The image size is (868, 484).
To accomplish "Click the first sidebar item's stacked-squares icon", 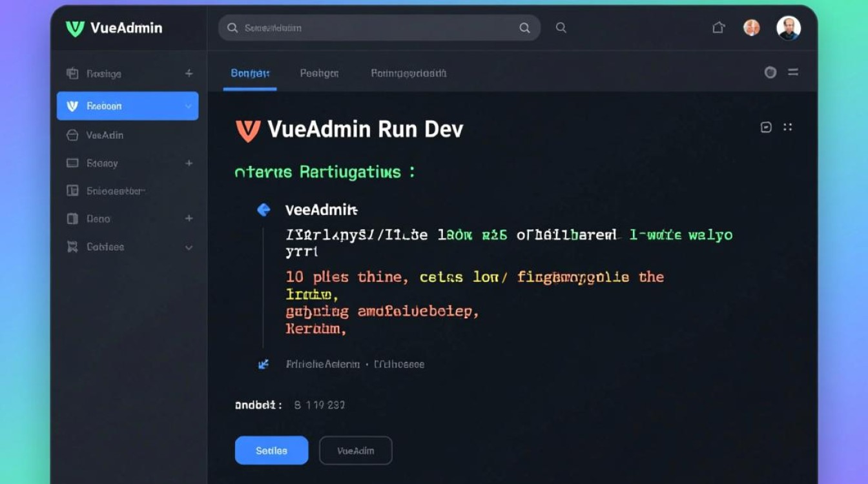I will (x=72, y=74).
